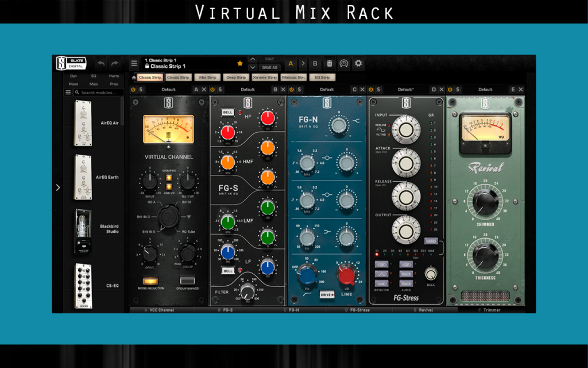This screenshot has width=588, height=368.
Task: Undo the last change with the left arrow
Action: (101, 63)
